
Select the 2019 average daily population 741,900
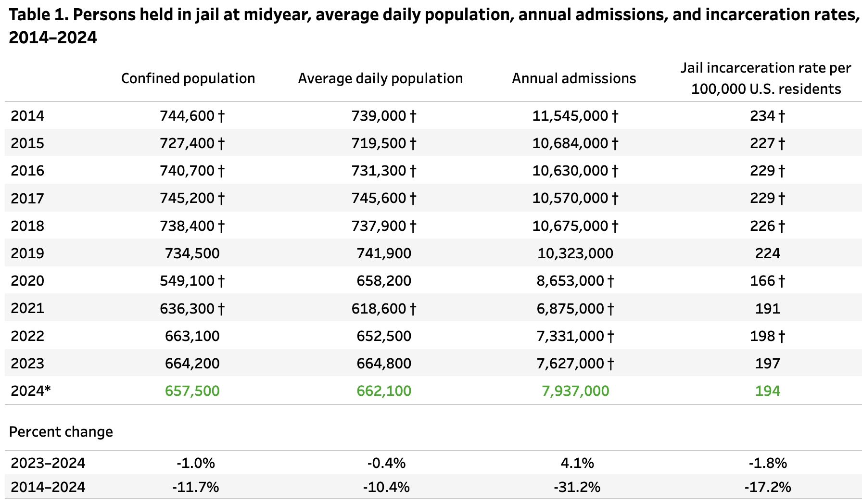(x=384, y=253)
